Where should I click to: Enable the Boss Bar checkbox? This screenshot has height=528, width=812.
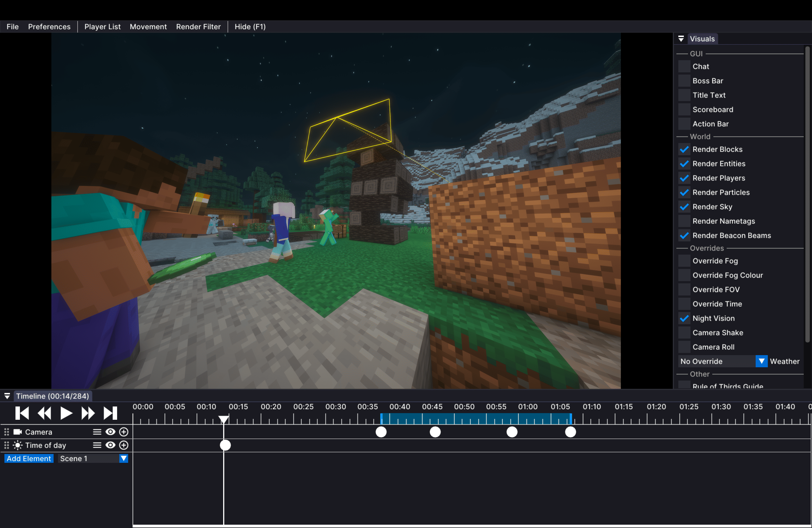click(x=684, y=81)
